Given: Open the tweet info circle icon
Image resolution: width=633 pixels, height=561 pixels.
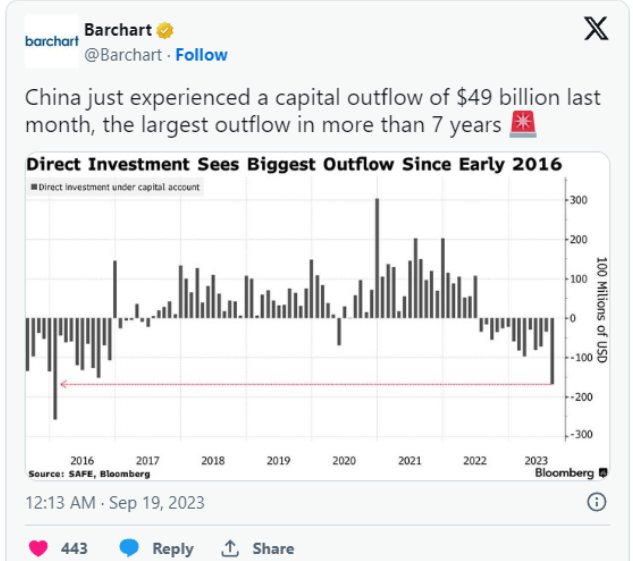Looking at the screenshot, I should click(596, 501).
